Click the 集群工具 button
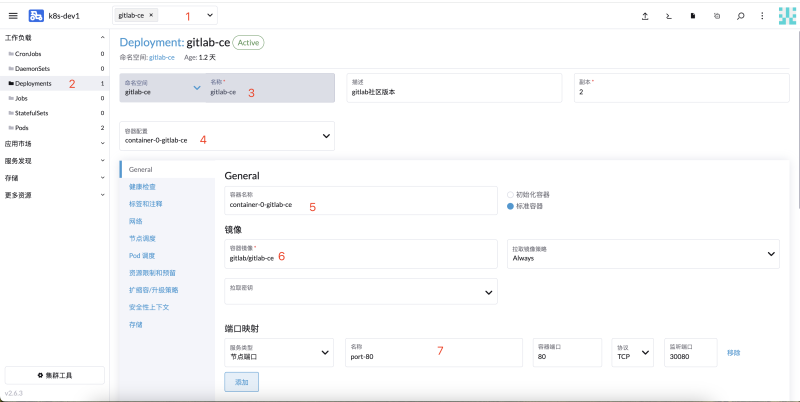Screen dimensions: 800x402 pyautogui.click(x=55, y=375)
